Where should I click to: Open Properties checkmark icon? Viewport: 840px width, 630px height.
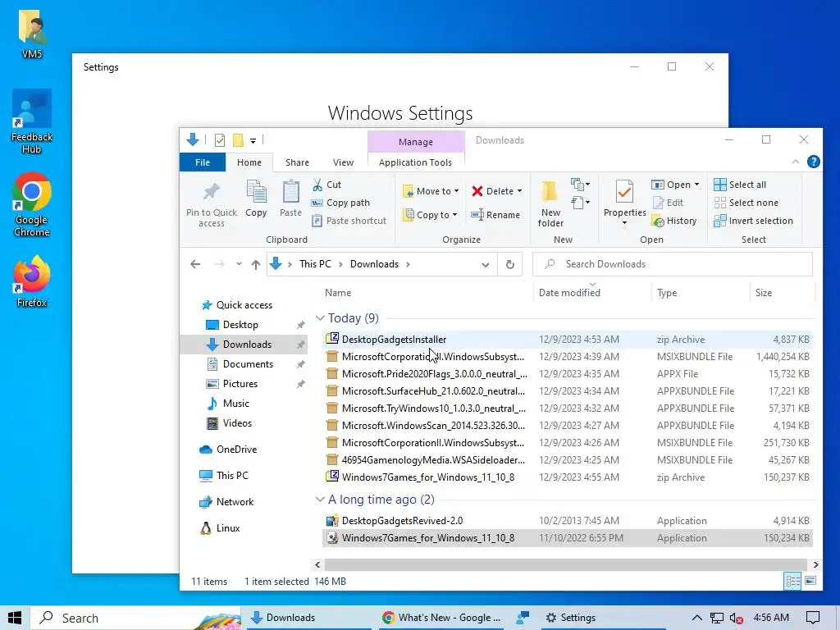coord(624,192)
